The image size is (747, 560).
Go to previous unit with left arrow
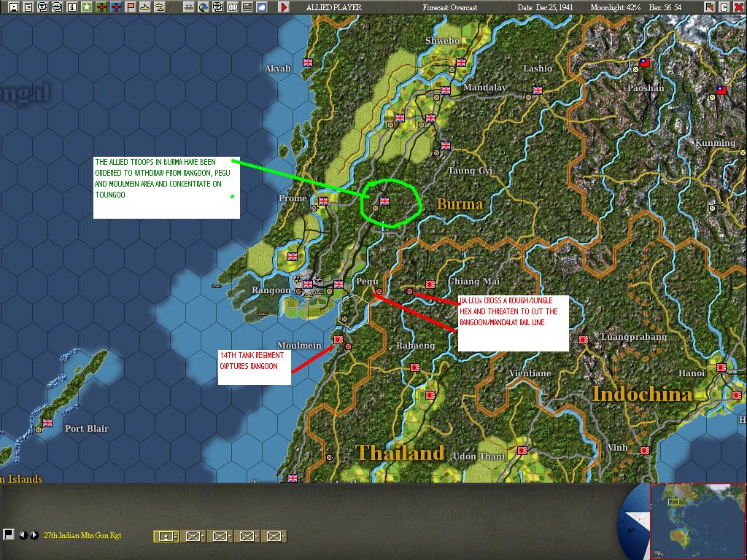pyautogui.click(x=23, y=535)
